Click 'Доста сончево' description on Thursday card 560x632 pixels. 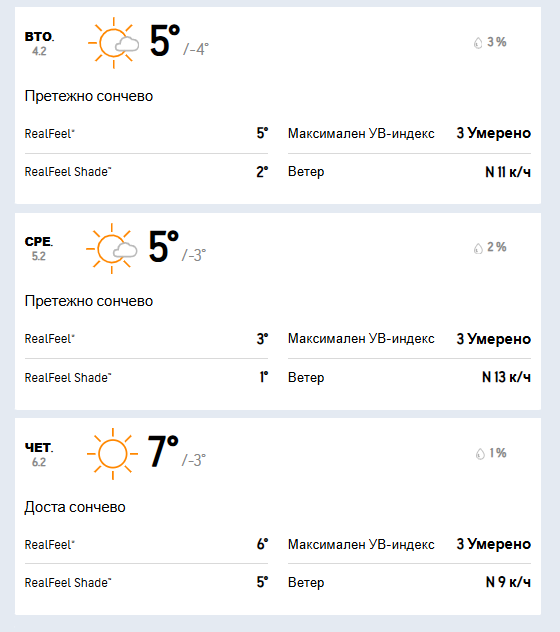coord(75,507)
